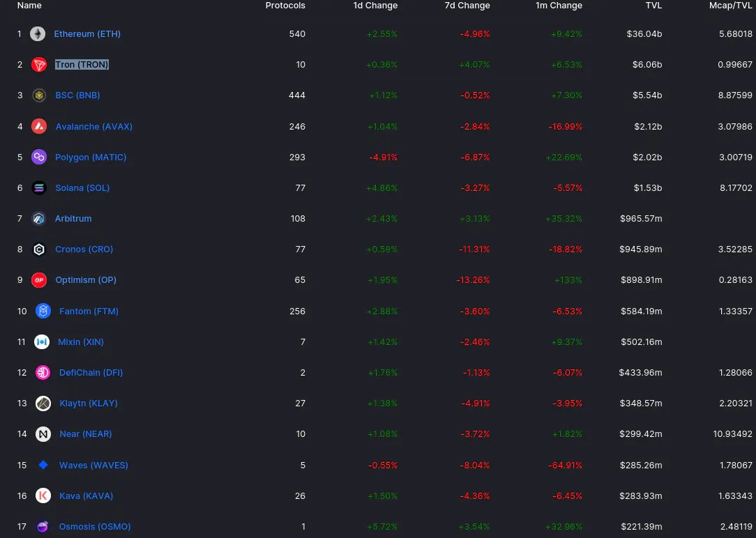Screen dimensions: 756x538
Task: Open the Arbitrum chain link
Action: (x=73, y=219)
